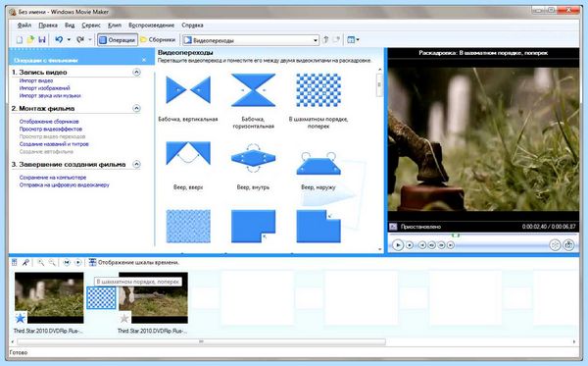Open the Воспроизведение menu
The image size is (588, 366).
click(x=151, y=26)
